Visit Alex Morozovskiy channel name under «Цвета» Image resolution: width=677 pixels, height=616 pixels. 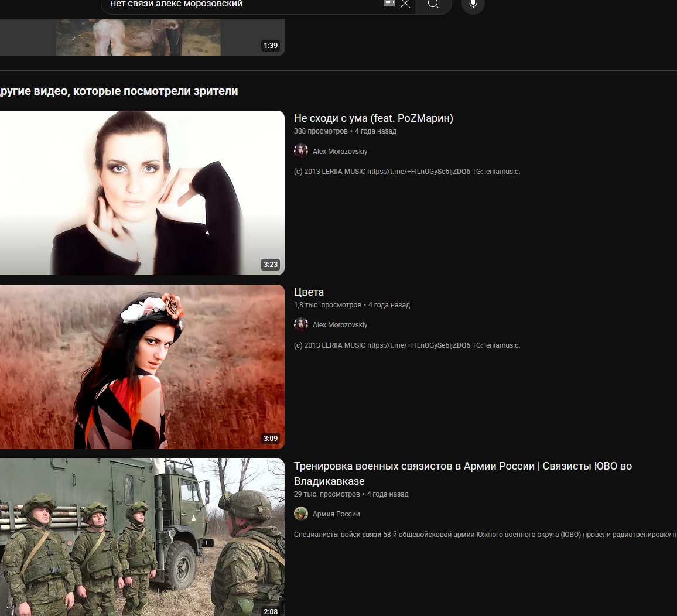[340, 325]
